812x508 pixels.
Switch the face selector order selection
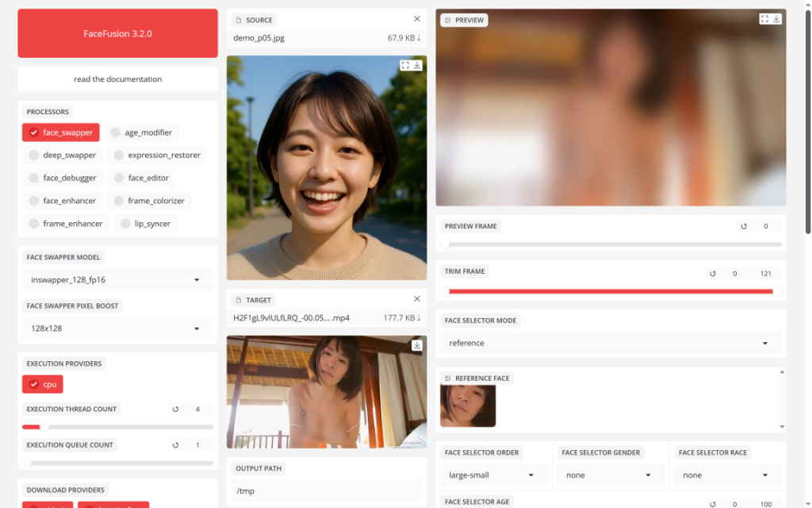coord(493,474)
